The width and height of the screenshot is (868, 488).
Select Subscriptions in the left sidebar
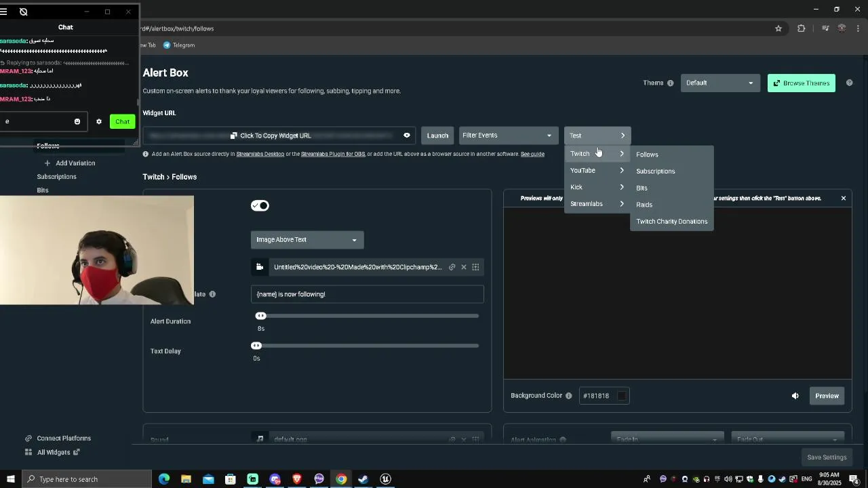coord(56,177)
